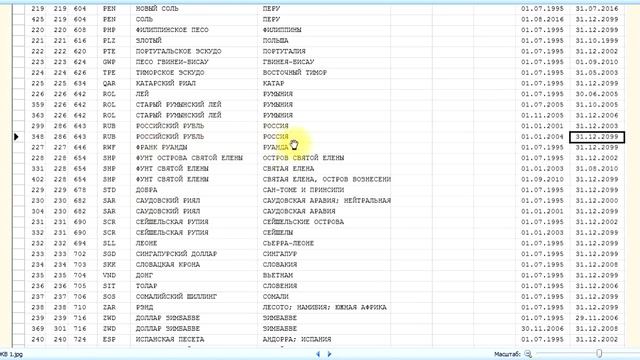Viewport: 640px width, 360px height.
Task: Select the ZAR currency code
Action: click(109, 307)
